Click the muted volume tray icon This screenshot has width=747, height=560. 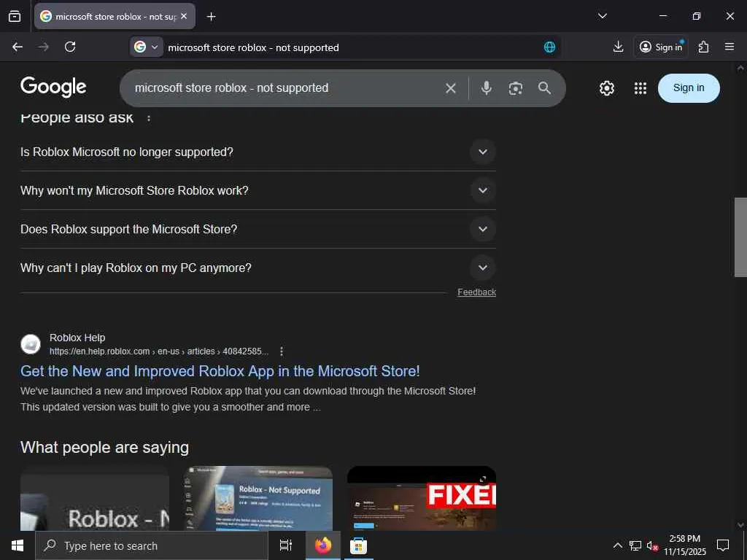click(652, 545)
